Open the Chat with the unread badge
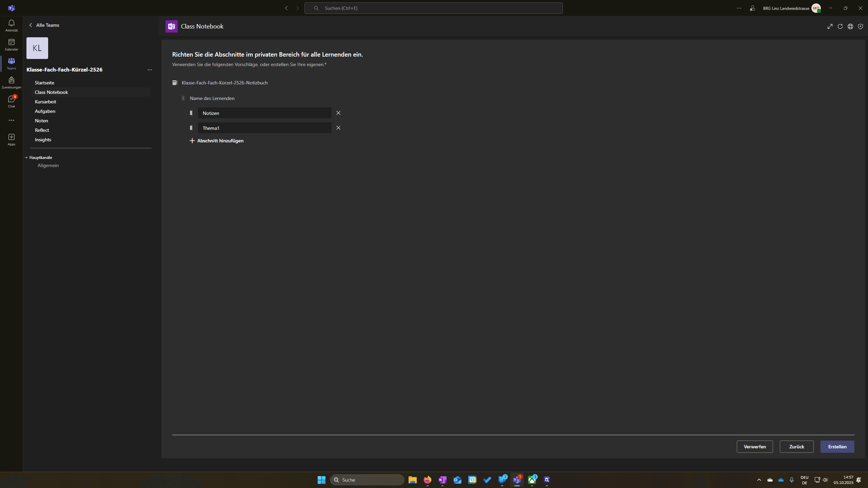Image resolution: width=868 pixels, height=488 pixels. pyautogui.click(x=11, y=101)
